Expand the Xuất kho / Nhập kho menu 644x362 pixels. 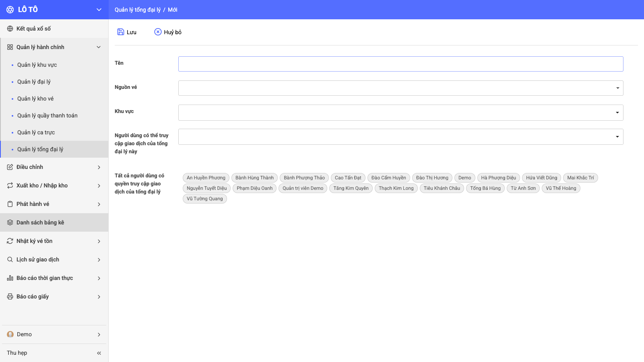point(99,185)
